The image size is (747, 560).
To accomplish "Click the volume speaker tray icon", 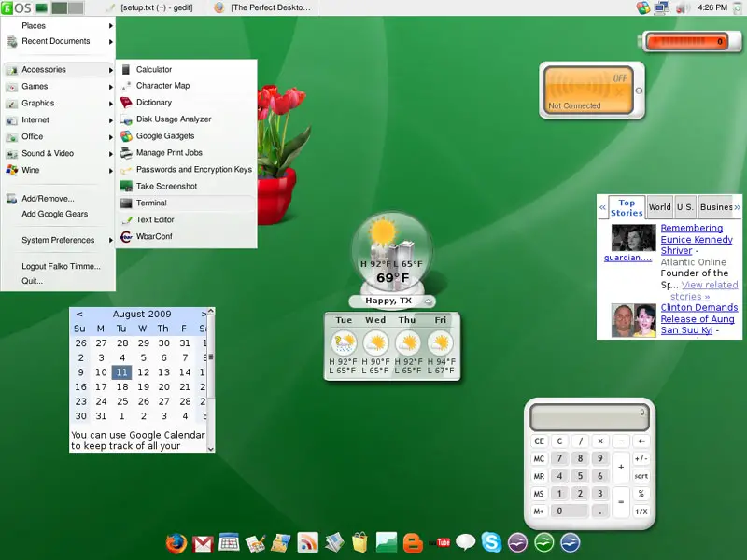I will tap(683, 7).
